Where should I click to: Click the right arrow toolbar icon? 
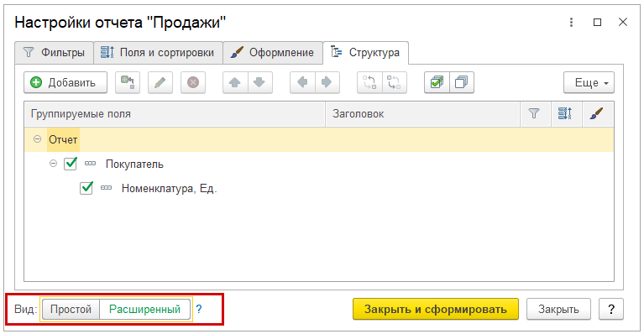coord(327,82)
